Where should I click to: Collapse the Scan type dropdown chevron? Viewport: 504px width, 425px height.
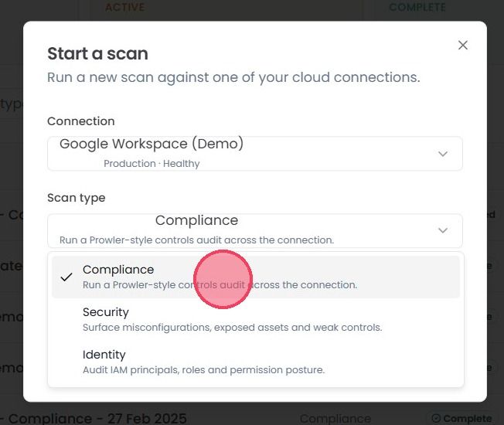tap(443, 230)
